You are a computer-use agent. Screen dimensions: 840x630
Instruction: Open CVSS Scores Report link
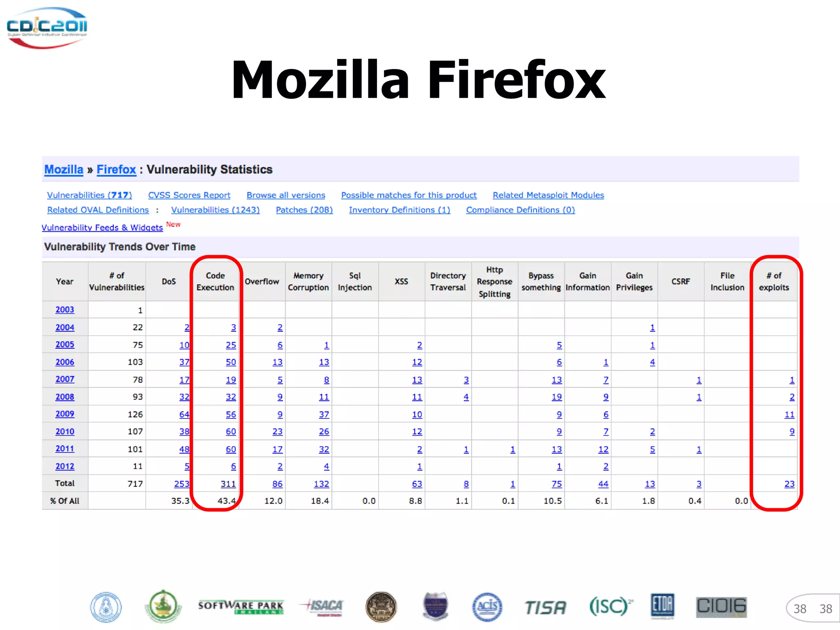click(189, 195)
